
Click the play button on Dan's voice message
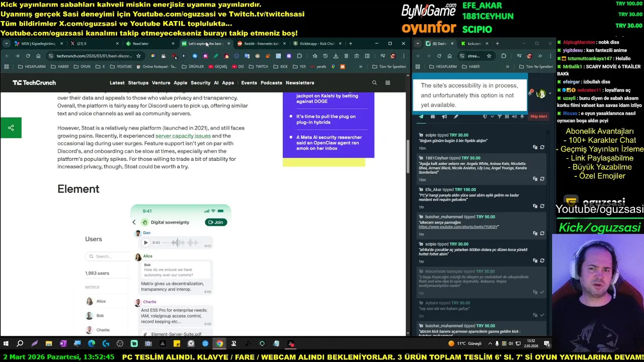146,242
